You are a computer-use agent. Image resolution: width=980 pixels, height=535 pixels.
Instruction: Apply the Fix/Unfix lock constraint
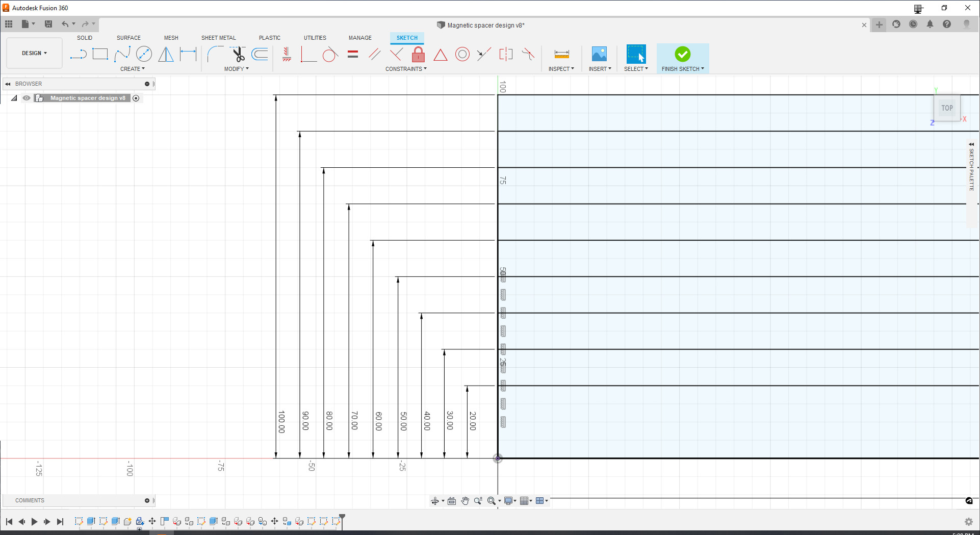(x=418, y=54)
